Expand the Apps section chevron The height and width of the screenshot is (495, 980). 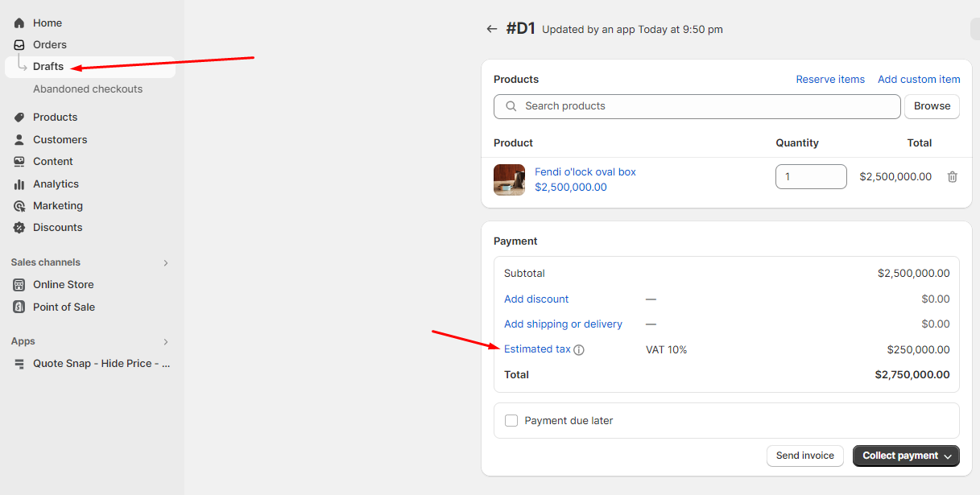(166, 341)
